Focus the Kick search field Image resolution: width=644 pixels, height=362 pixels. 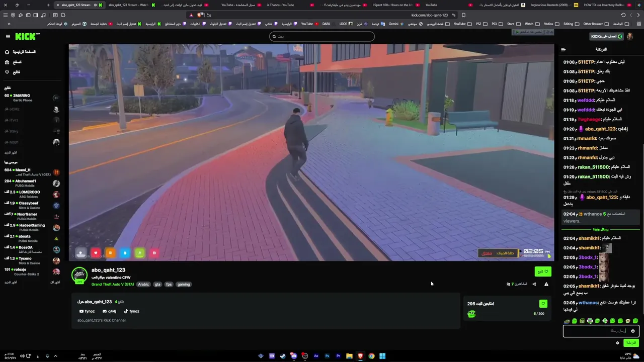pyautogui.click(x=322, y=36)
